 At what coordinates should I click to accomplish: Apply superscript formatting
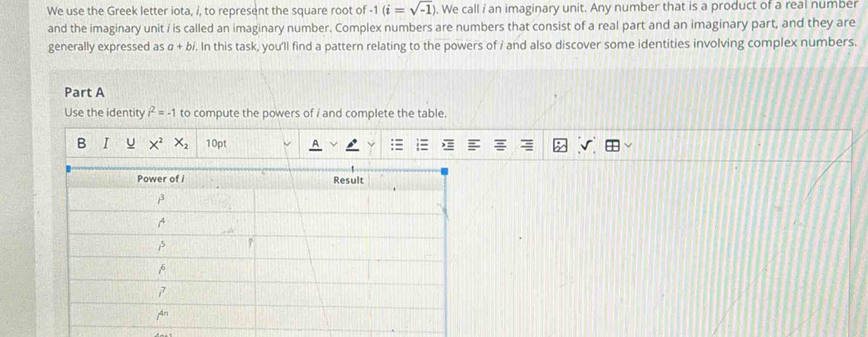(155, 143)
